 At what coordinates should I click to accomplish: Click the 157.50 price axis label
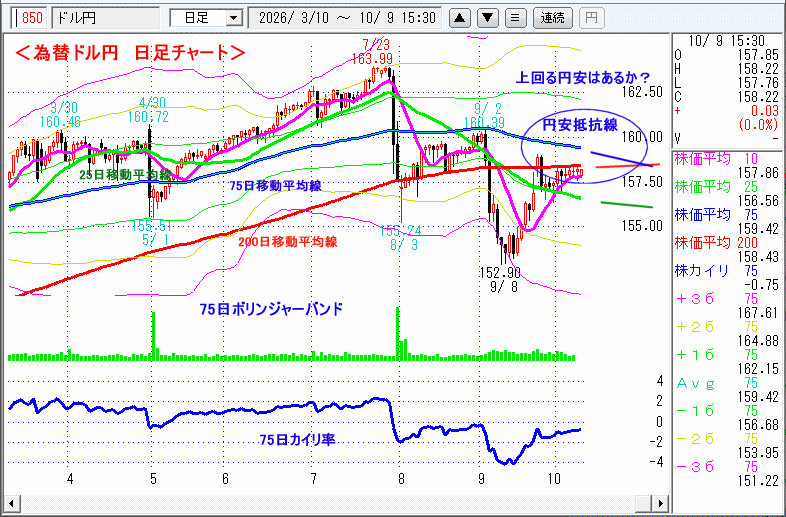click(x=642, y=182)
